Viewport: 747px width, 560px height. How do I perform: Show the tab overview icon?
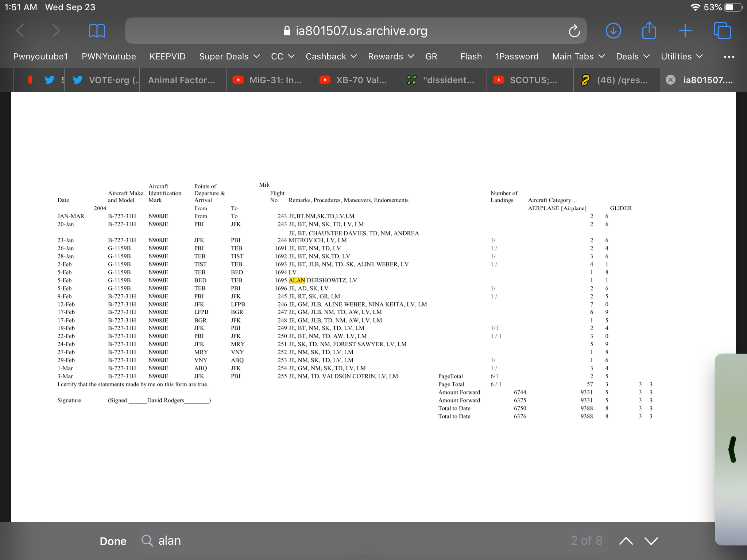[722, 31]
